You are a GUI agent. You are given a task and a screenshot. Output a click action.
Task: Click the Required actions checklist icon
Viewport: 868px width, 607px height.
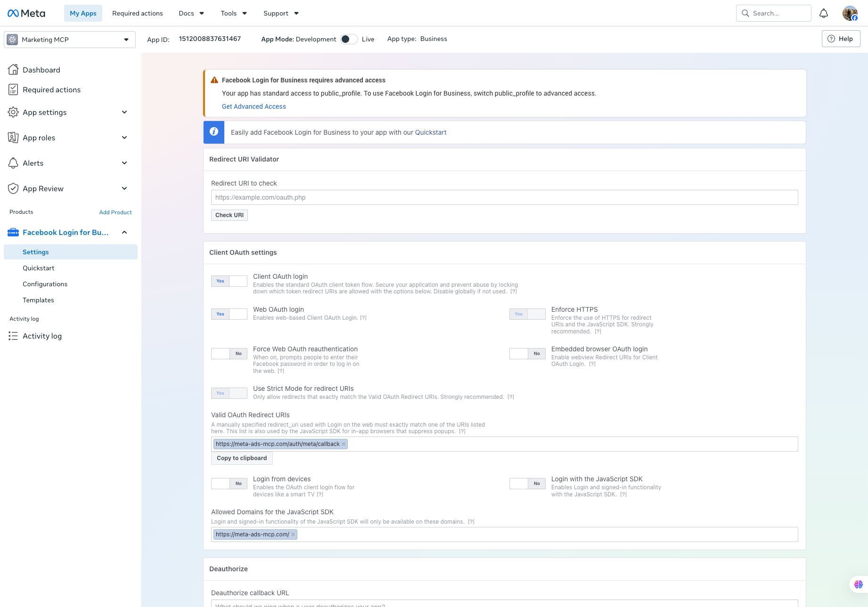[x=13, y=89]
